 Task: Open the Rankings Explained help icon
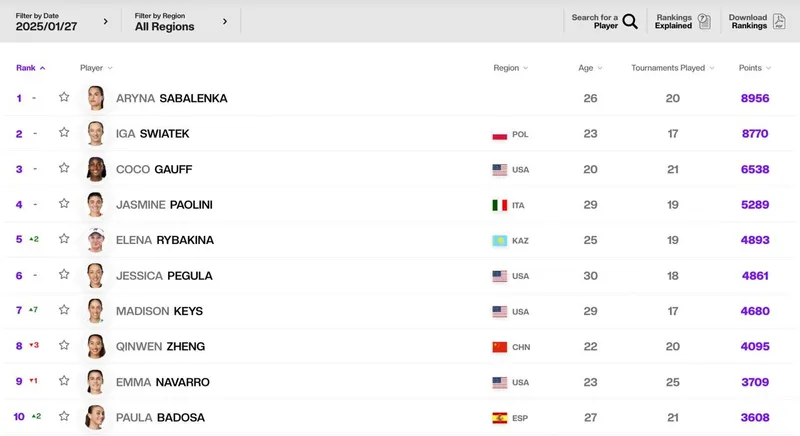[x=704, y=21]
